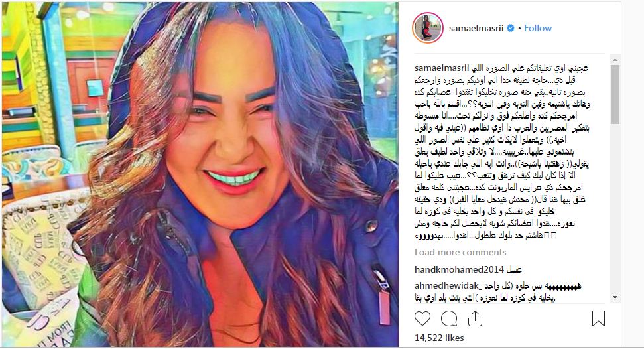Open ahmedhewidak_ commenter profile

pos(447,286)
